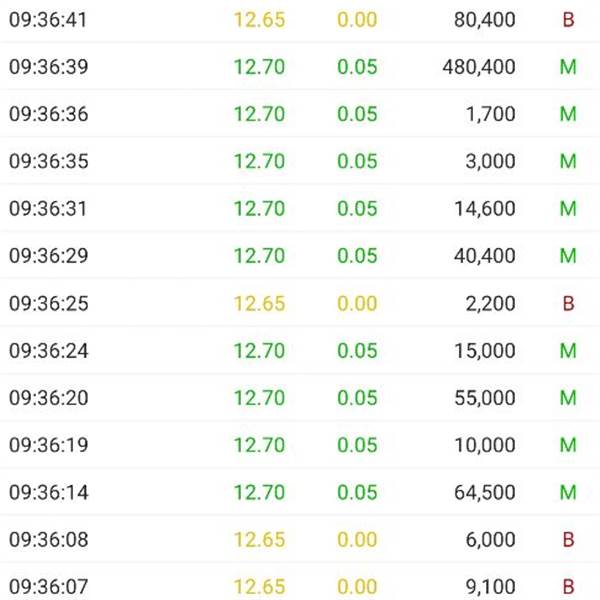600x600 pixels.
Task: Tap the 64,500 volume value
Action: (484, 492)
